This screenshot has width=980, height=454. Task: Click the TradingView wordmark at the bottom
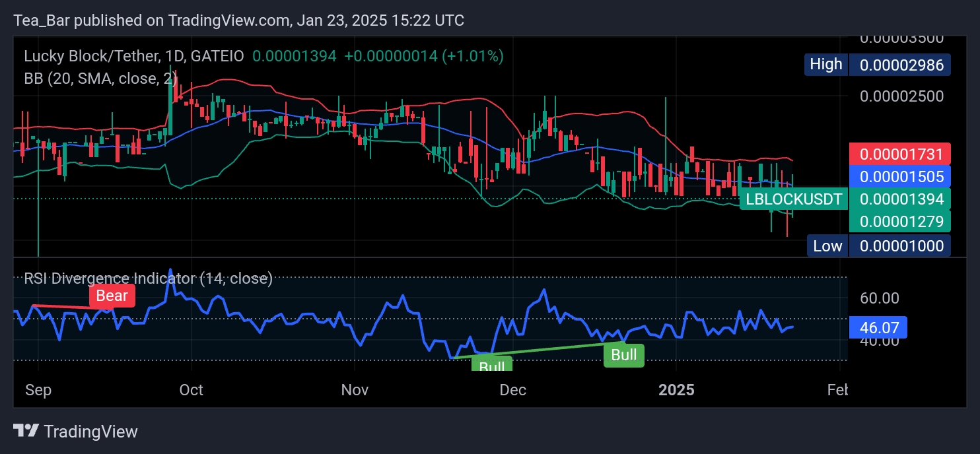tap(90, 432)
